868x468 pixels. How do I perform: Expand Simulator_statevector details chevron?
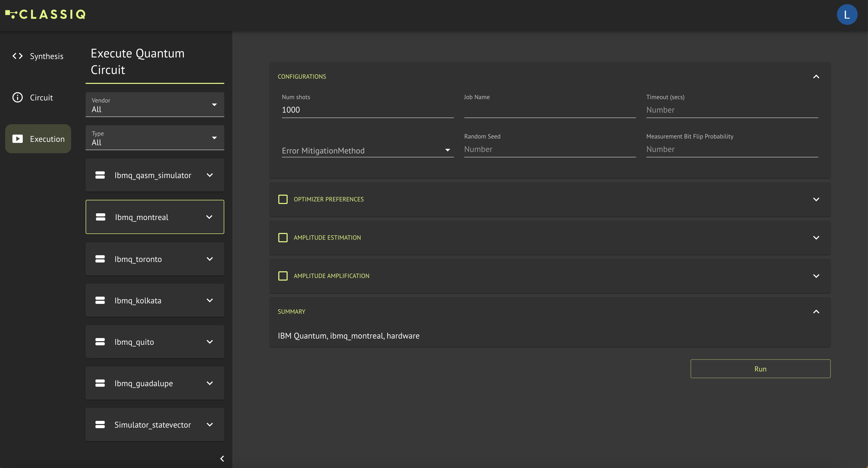tap(209, 425)
